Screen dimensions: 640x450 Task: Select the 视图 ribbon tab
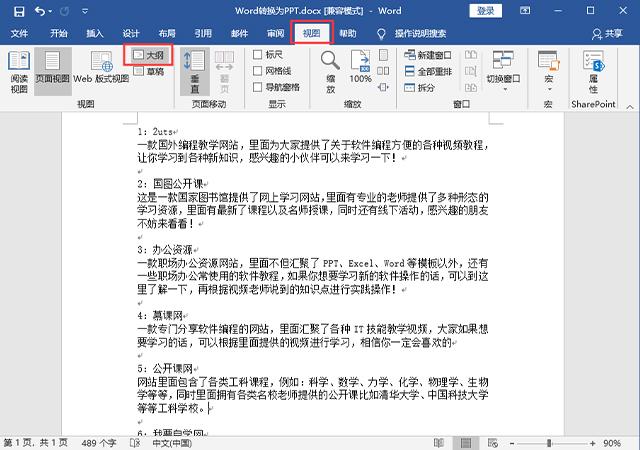point(312,33)
